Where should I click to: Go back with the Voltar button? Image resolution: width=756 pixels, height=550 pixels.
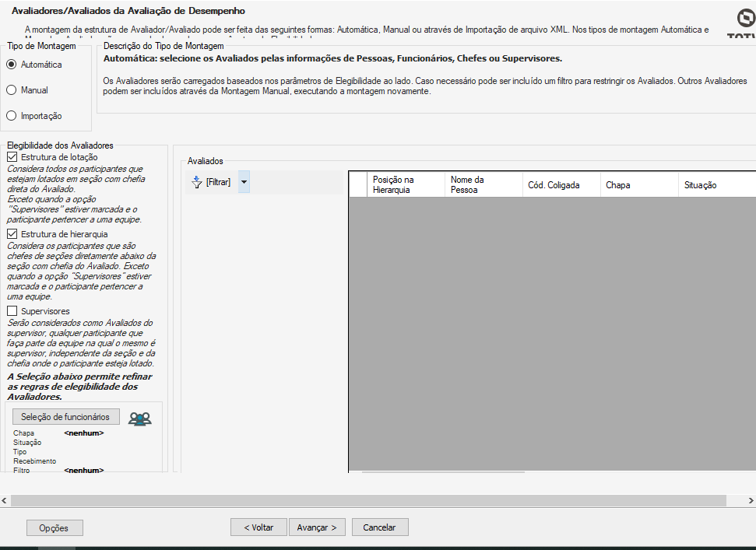pyautogui.click(x=258, y=527)
